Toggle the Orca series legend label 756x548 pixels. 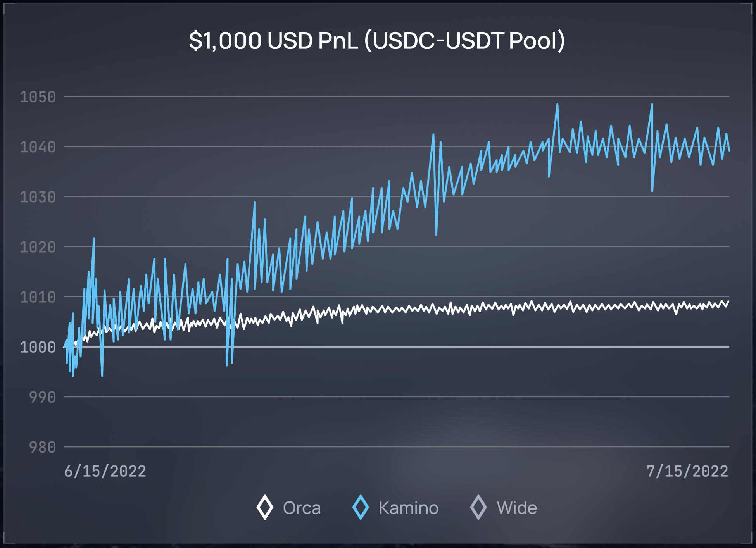(x=302, y=508)
